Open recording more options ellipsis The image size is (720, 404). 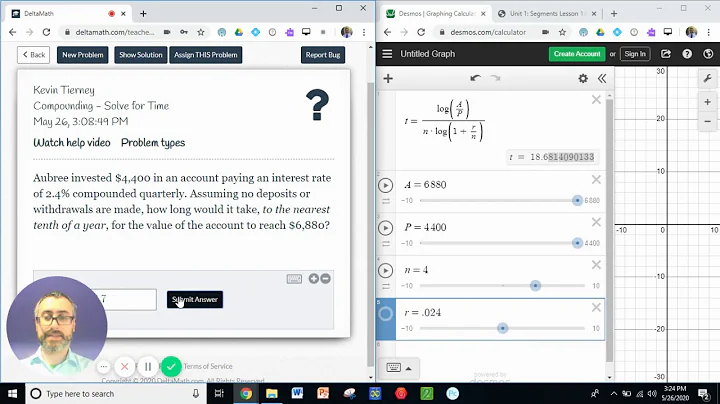click(x=104, y=366)
